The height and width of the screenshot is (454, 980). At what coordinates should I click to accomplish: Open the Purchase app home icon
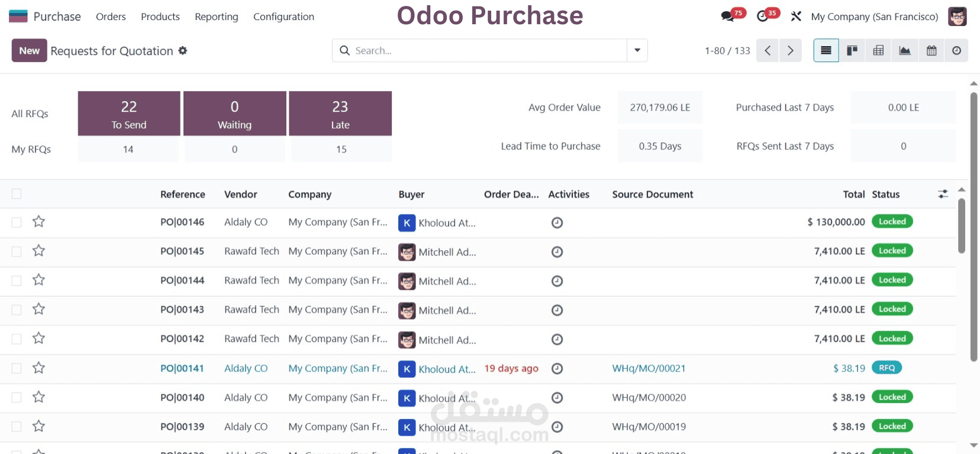click(18, 17)
